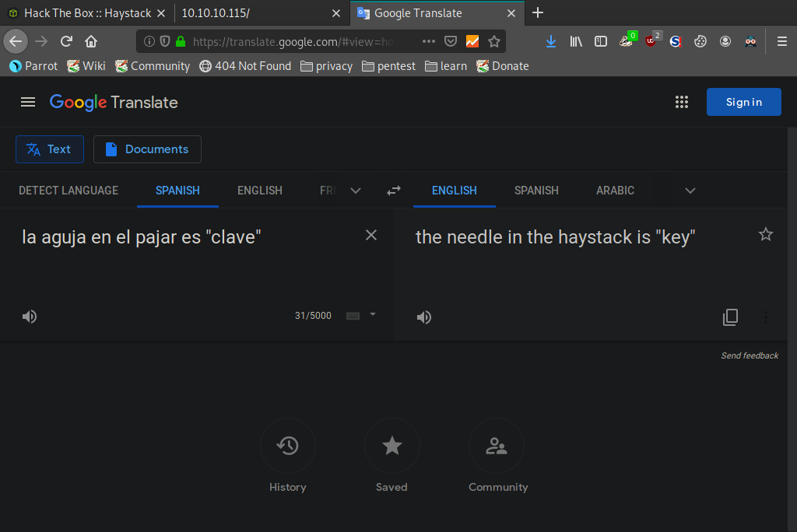The image size is (797, 532).
Task: Switch to Documents translation mode
Action: (147, 149)
